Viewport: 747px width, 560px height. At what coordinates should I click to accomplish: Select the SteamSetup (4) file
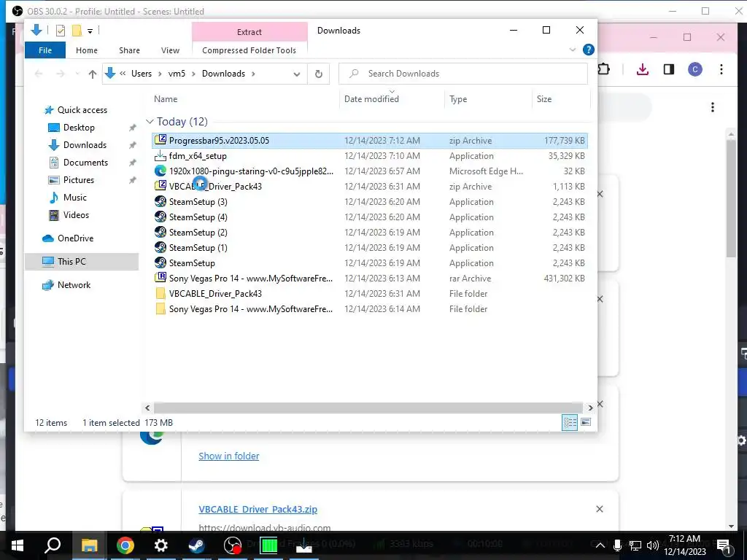[x=370, y=217]
